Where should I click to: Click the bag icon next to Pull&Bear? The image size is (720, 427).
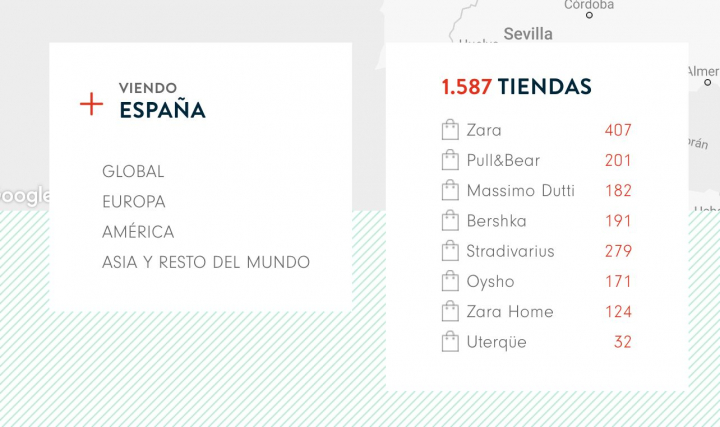pyautogui.click(x=449, y=160)
